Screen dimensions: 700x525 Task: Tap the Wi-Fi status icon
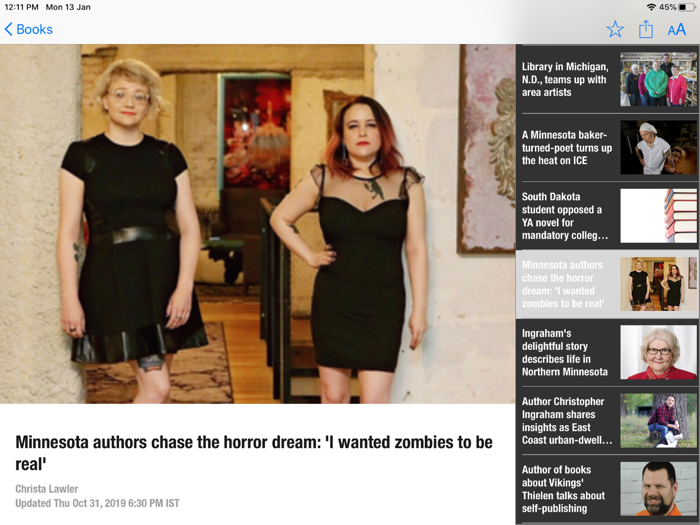point(651,7)
